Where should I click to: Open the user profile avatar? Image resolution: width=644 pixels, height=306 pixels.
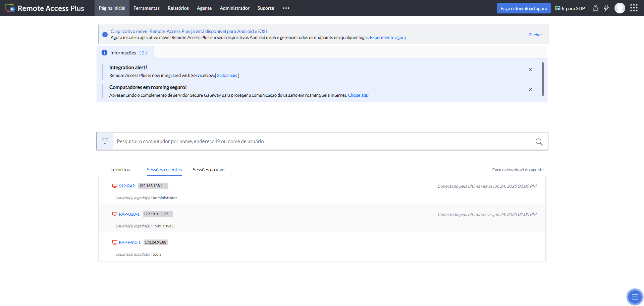620,8
